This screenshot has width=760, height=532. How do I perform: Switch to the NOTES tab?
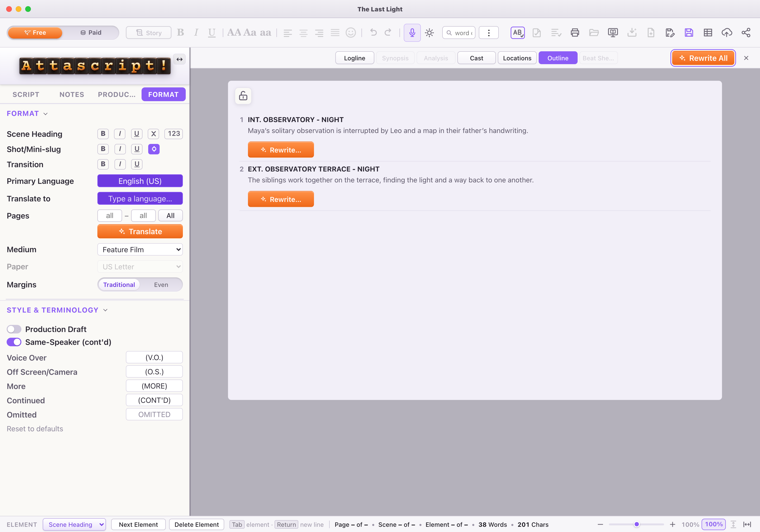click(x=72, y=94)
